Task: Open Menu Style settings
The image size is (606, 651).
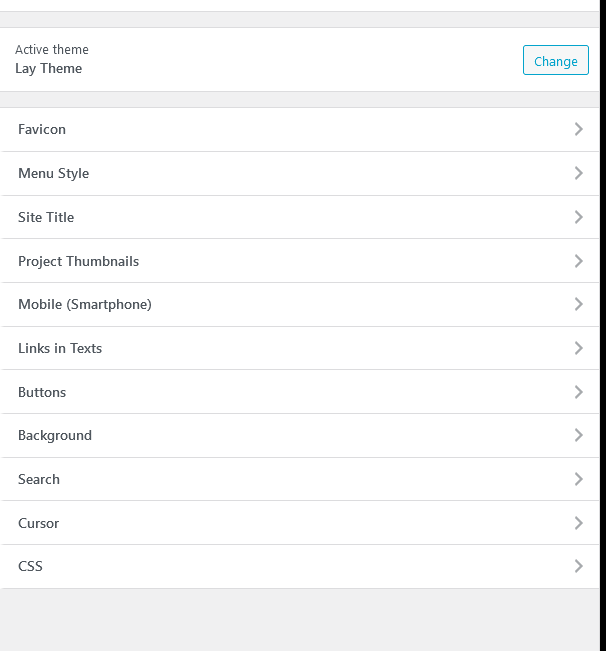Action: coord(54,173)
